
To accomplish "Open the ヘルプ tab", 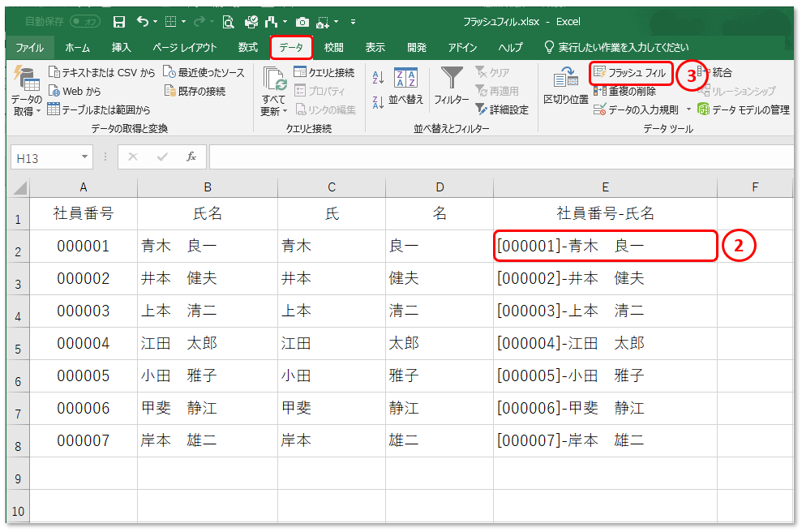I will pyautogui.click(x=510, y=48).
